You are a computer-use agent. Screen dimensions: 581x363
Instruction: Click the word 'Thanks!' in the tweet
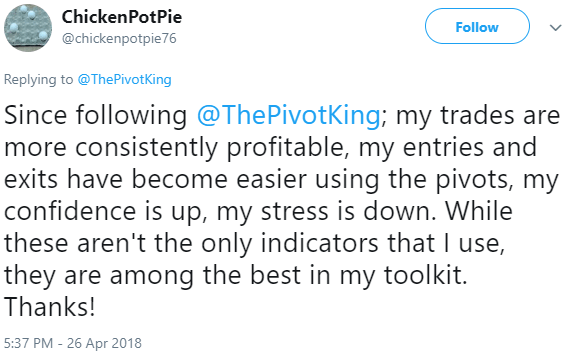pyautogui.click(x=50, y=307)
